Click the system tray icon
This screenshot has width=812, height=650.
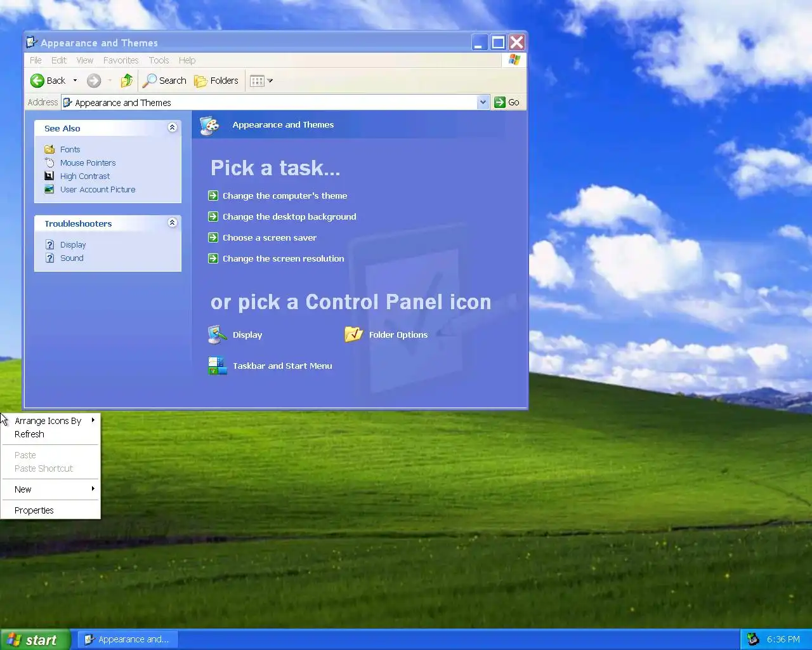pyautogui.click(x=753, y=639)
